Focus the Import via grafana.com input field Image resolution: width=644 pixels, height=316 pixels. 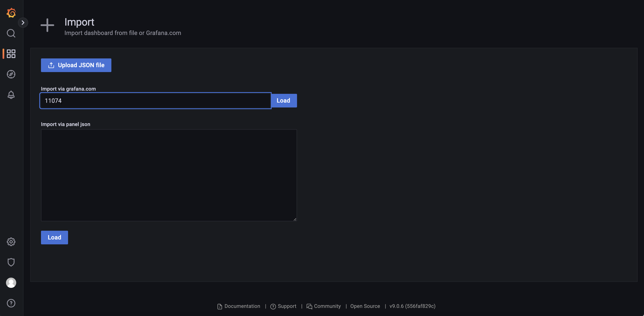tap(155, 101)
